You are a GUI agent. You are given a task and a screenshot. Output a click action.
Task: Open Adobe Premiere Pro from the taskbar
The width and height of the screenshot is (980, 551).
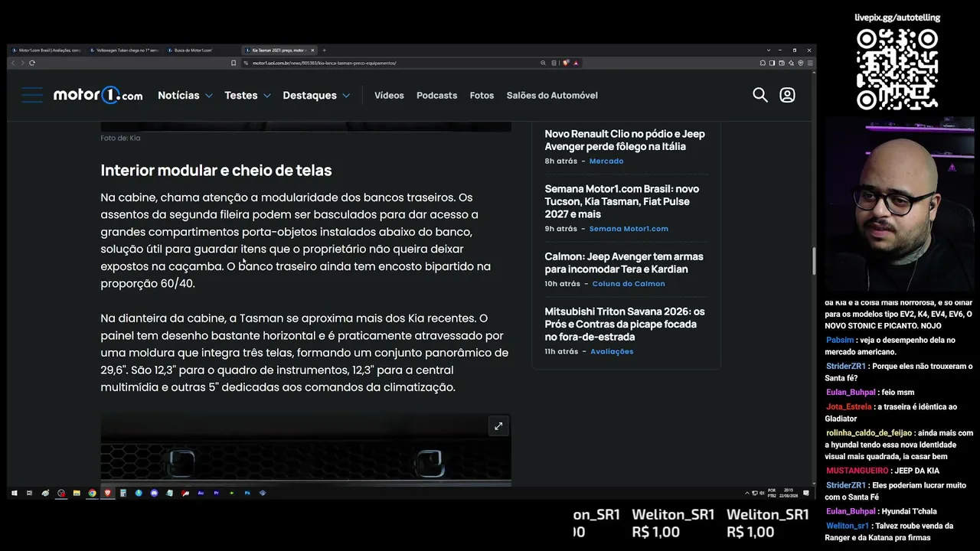point(216,493)
